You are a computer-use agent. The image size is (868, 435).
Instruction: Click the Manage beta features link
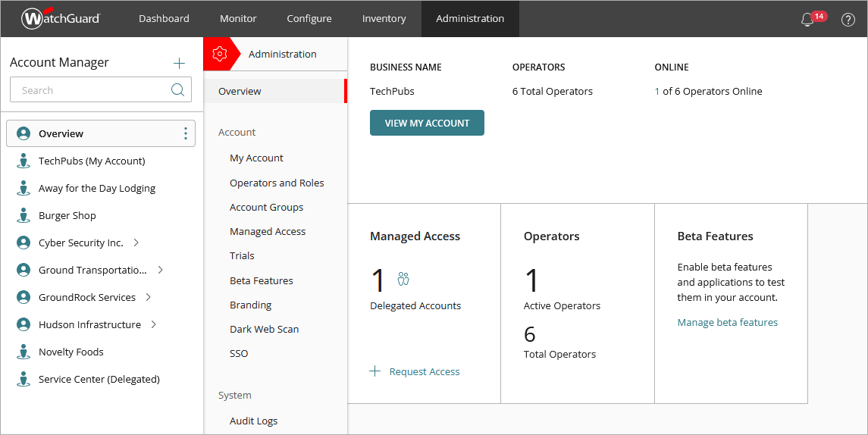click(728, 323)
